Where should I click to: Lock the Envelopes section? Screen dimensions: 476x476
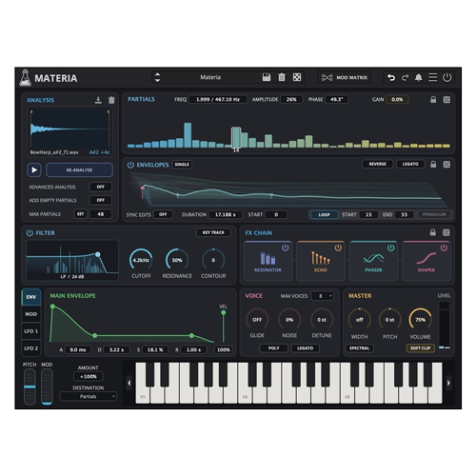click(x=433, y=165)
